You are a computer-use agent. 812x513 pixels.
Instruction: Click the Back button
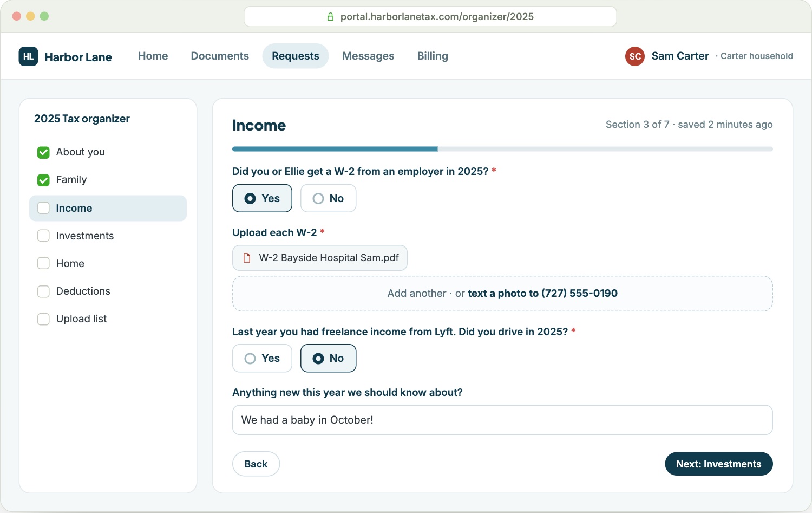[x=256, y=464]
